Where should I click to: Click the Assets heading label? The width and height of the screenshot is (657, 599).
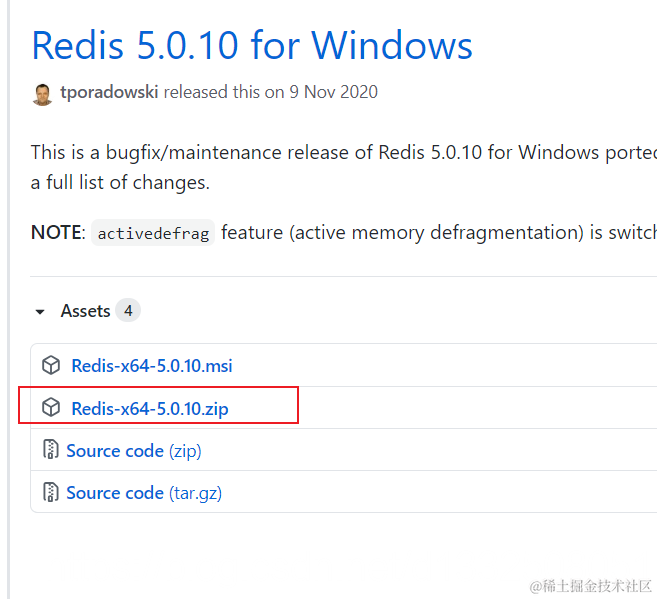pyautogui.click(x=85, y=311)
